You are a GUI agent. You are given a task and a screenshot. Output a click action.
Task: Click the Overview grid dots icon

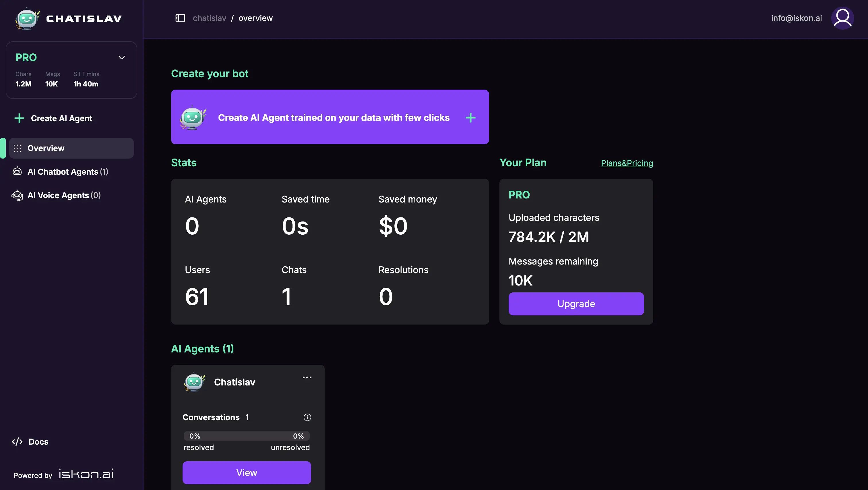click(x=17, y=148)
